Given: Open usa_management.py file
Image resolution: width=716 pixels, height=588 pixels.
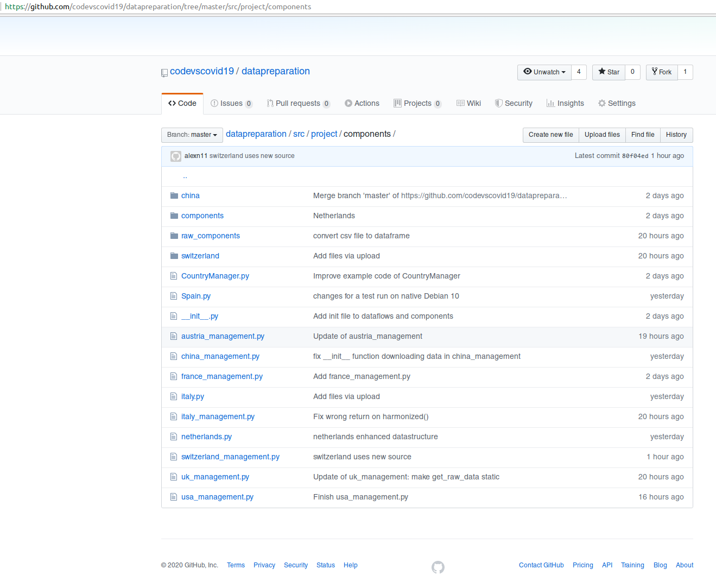Looking at the screenshot, I should 217,497.
